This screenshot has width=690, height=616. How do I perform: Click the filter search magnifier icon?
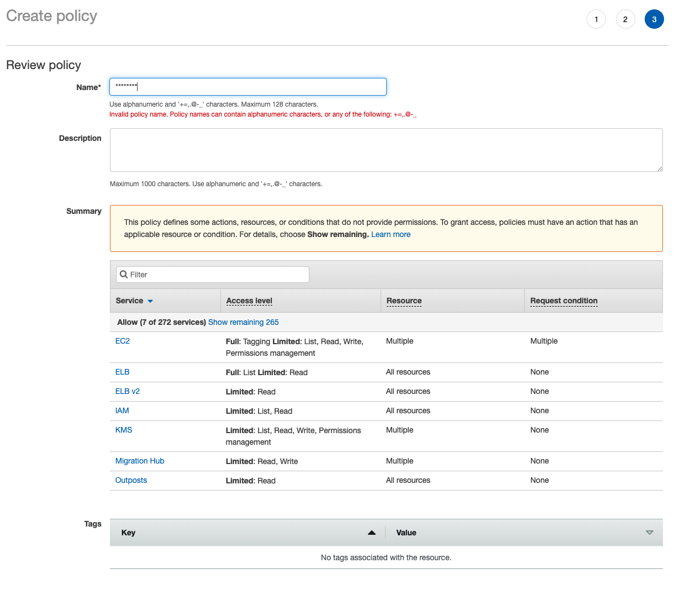coord(124,275)
